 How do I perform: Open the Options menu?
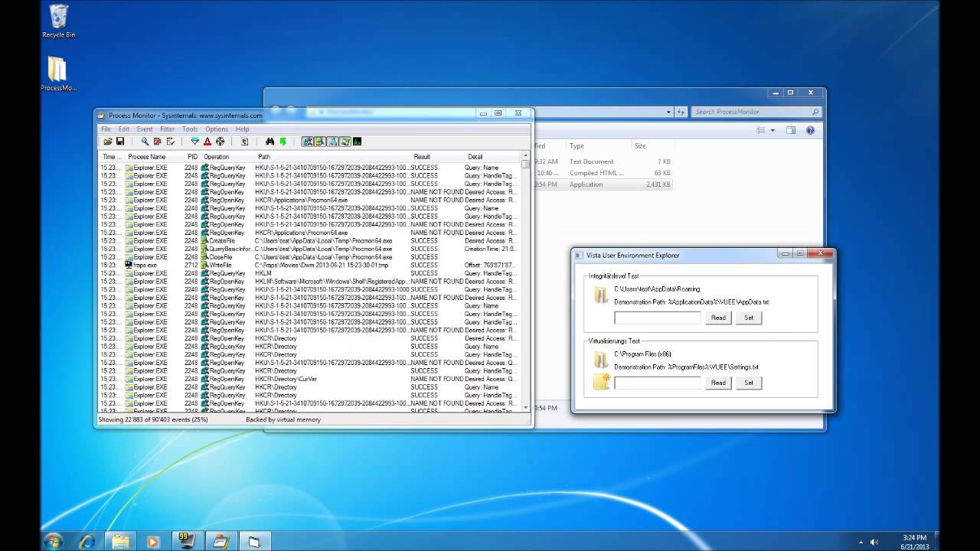(217, 129)
